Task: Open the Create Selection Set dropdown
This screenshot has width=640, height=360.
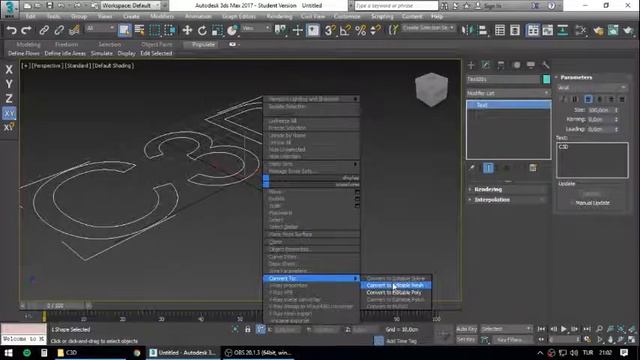Action: 429,28
